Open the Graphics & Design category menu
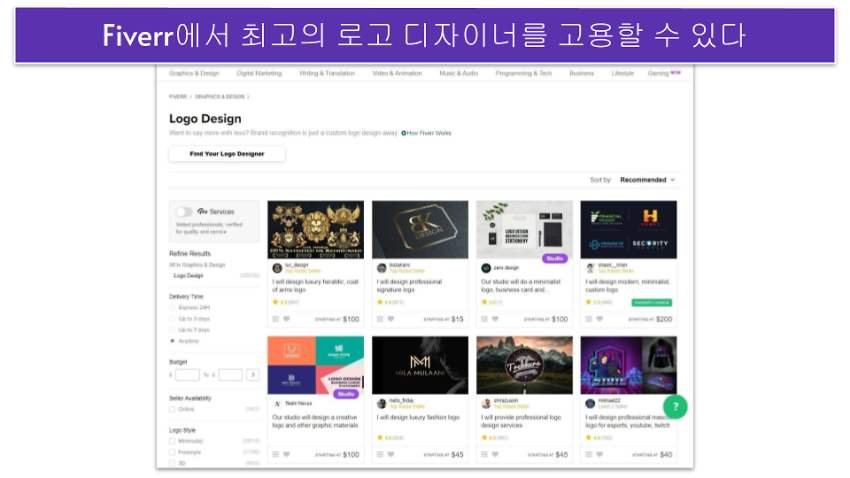This screenshot has width=850, height=478. 194,73
